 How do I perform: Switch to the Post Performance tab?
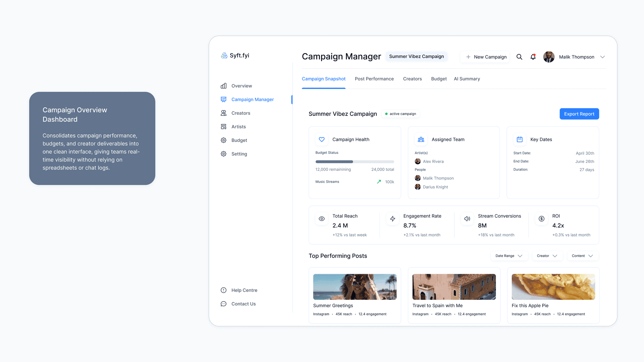pyautogui.click(x=374, y=79)
